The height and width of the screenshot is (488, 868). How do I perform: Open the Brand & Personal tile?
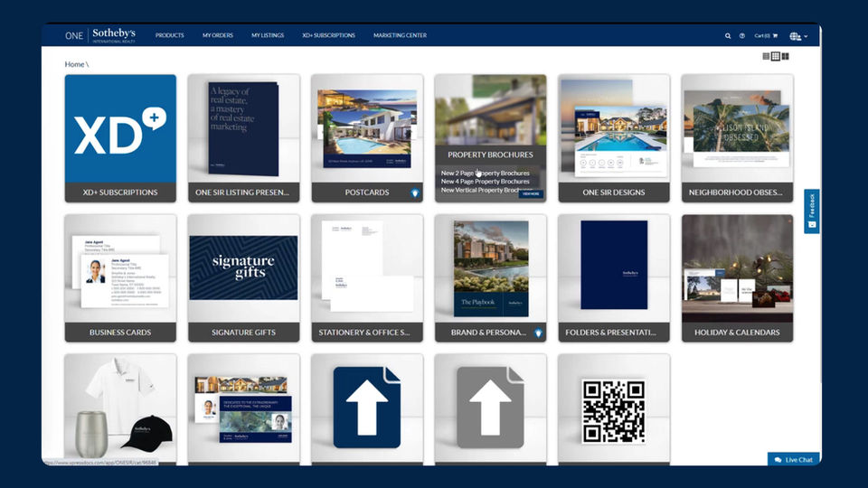(x=490, y=278)
